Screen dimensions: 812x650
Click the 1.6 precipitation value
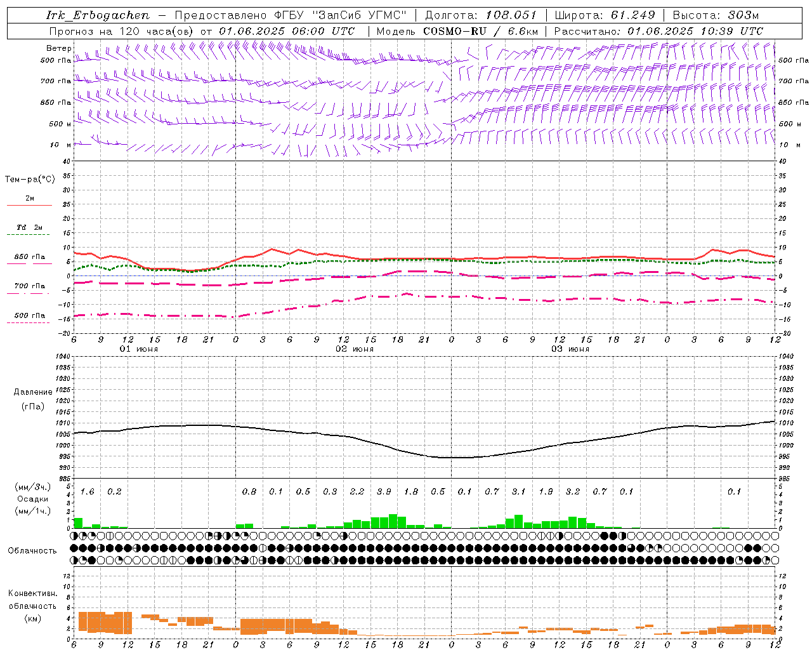coord(88,492)
